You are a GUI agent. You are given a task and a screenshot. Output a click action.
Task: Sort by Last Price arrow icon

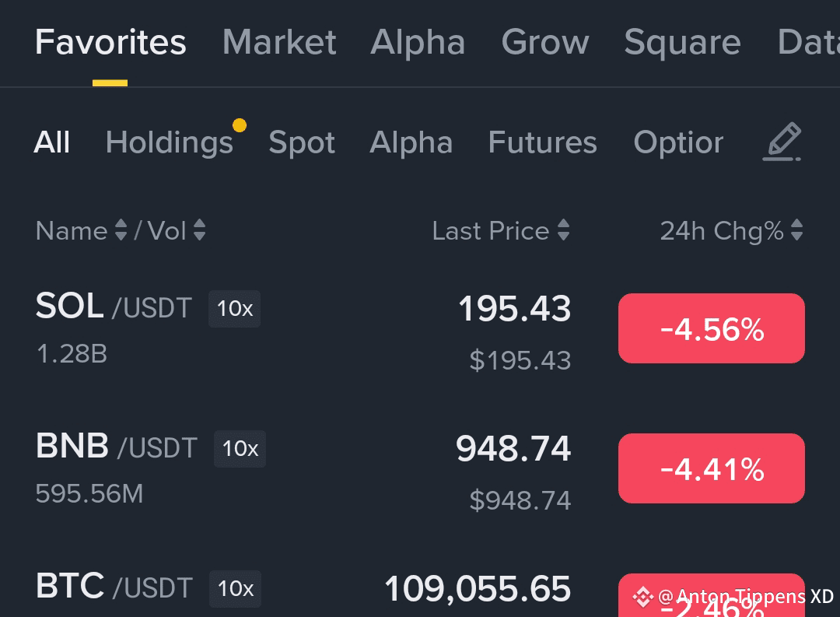pyautogui.click(x=563, y=230)
